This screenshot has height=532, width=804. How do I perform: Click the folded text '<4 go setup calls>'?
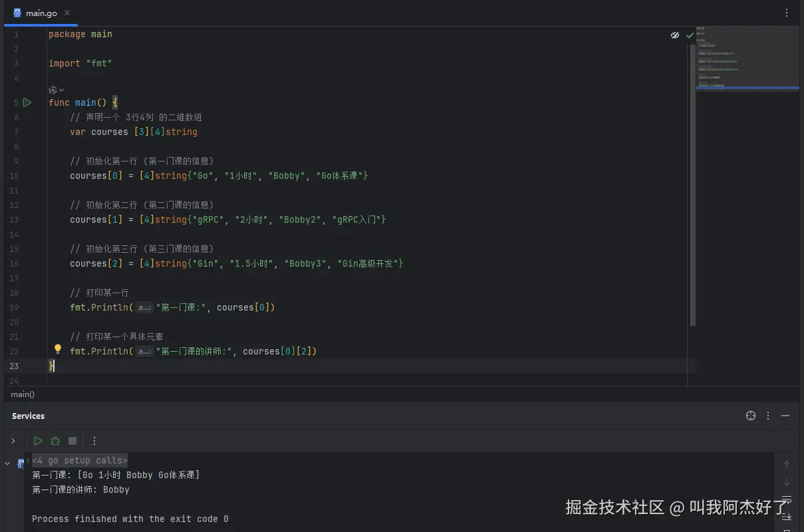click(79, 460)
